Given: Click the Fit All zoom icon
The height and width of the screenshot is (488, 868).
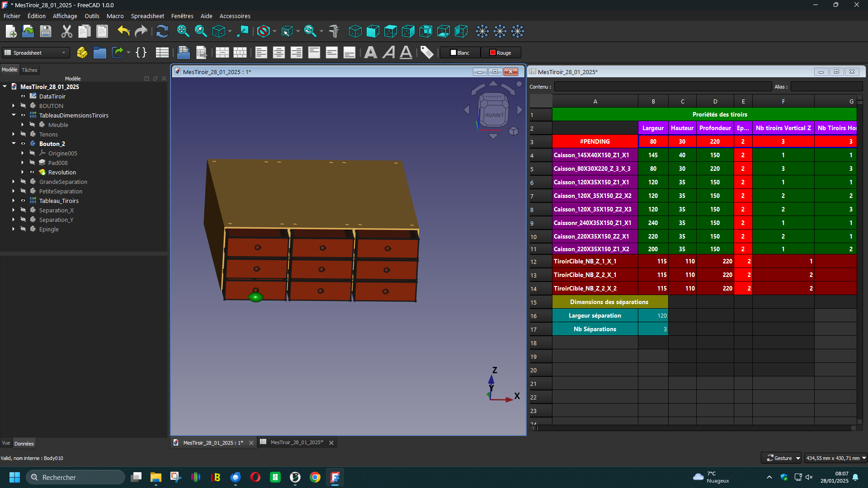Looking at the screenshot, I should pyautogui.click(x=183, y=31).
